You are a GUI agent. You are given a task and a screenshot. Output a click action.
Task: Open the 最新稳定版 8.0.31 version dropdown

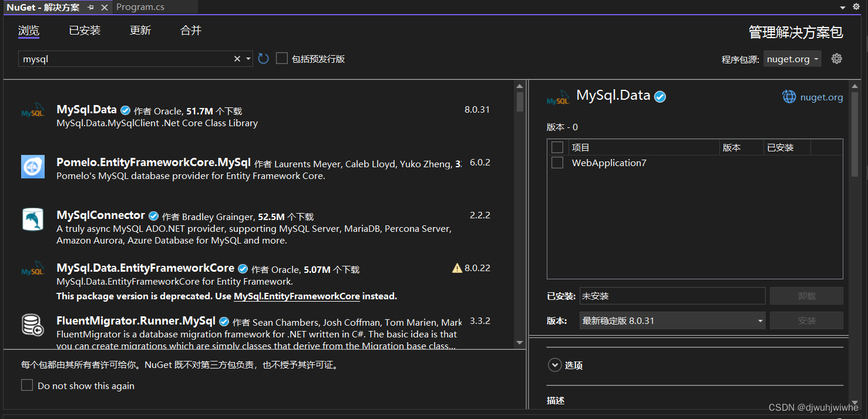(x=672, y=320)
